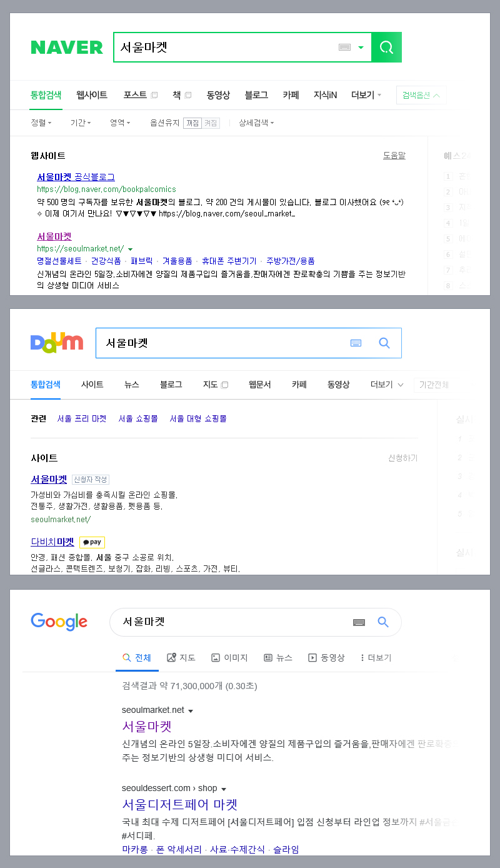The image size is (500, 868).
Task: Select Google 뉴스 tab
Action: pyautogui.click(x=278, y=658)
